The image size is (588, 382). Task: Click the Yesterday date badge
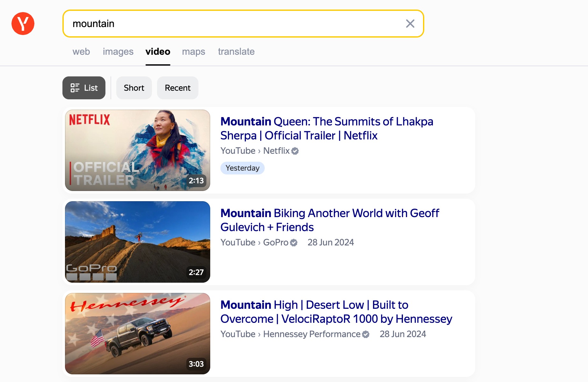[242, 168]
